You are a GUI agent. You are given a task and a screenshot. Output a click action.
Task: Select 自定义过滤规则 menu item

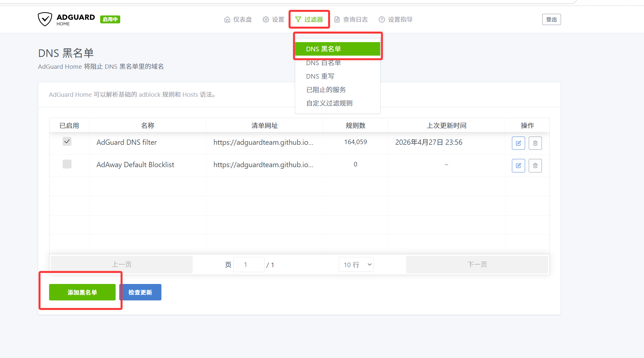point(329,103)
